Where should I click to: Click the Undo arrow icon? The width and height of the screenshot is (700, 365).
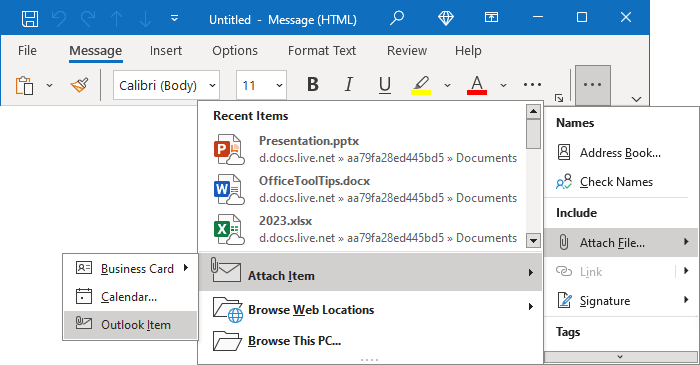click(59, 19)
